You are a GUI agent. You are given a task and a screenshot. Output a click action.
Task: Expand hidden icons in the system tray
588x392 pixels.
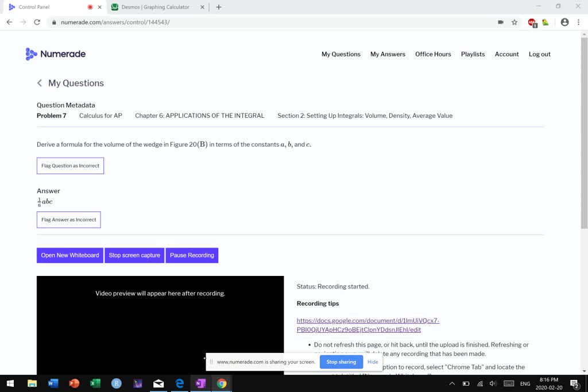click(451, 383)
